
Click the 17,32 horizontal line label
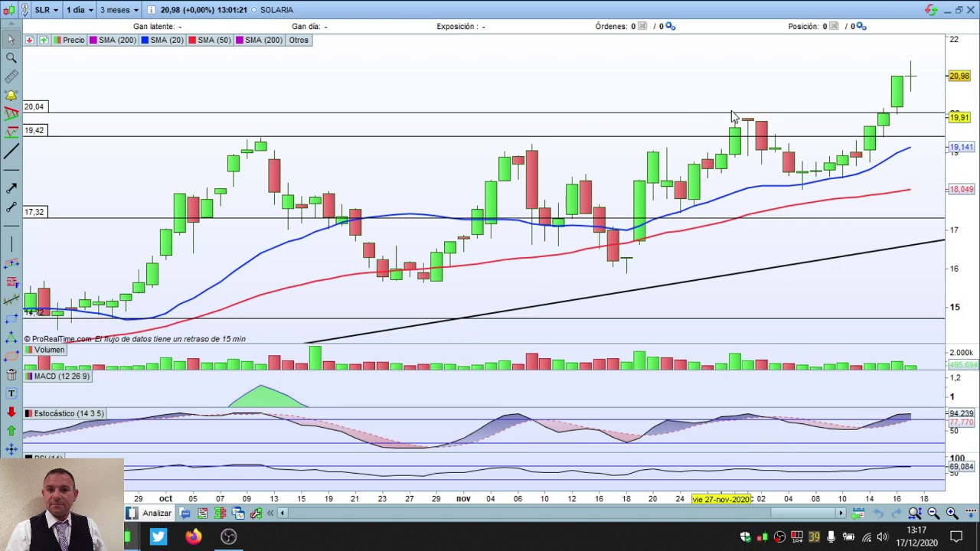[34, 212]
